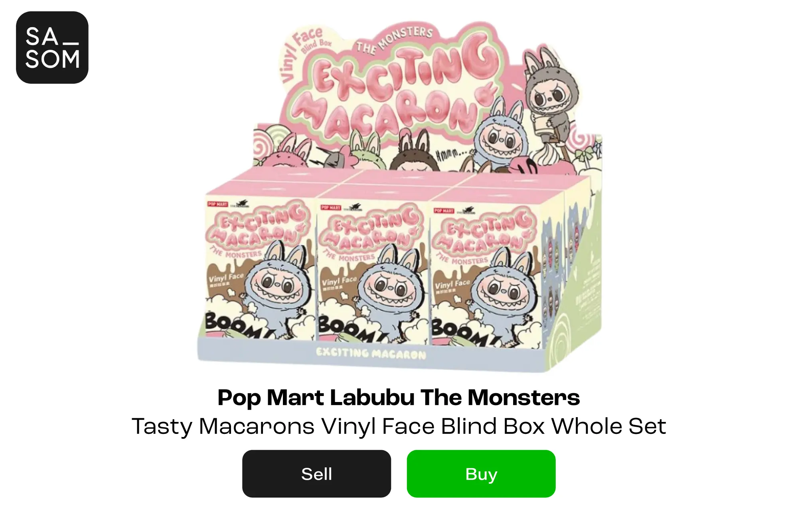Open the Pop Mart Labubu The Monsters title
Image resolution: width=798 pixels, height=532 pixels.
point(399,398)
